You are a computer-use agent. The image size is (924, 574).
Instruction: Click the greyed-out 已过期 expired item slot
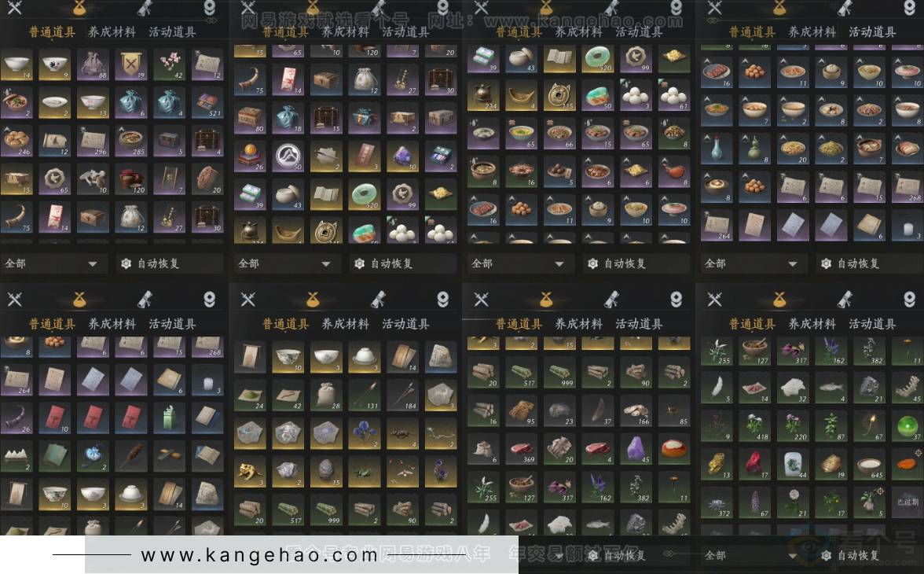click(908, 502)
